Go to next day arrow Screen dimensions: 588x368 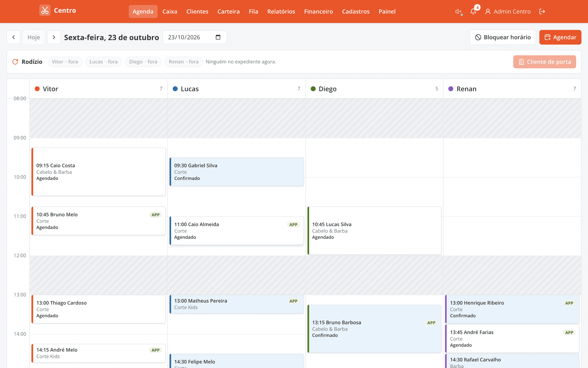pyautogui.click(x=54, y=37)
